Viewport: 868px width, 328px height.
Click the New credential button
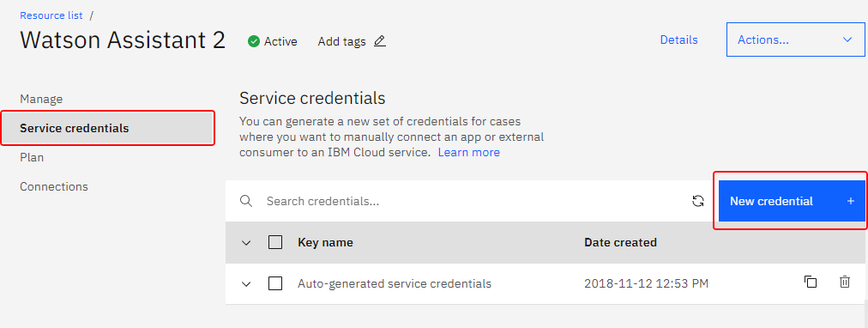(x=791, y=201)
